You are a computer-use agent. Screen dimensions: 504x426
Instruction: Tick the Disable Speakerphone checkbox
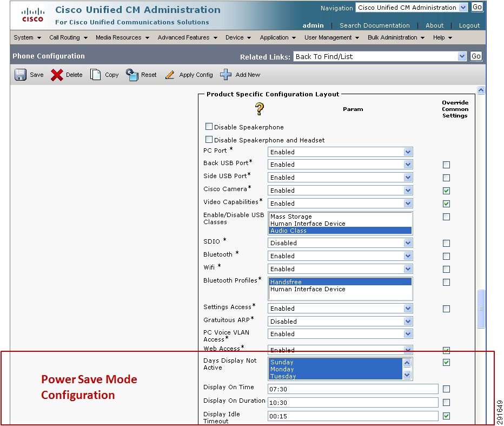click(x=209, y=127)
